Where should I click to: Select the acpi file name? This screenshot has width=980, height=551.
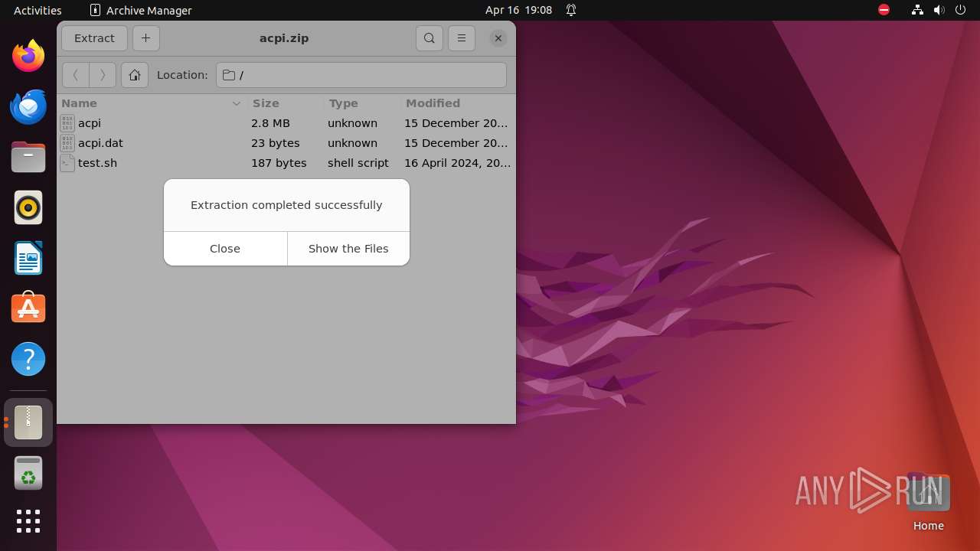coord(90,123)
